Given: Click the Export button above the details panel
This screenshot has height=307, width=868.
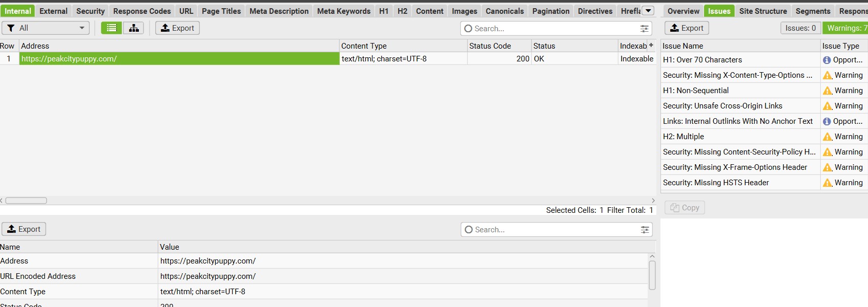Looking at the screenshot, I should [24, 229].
